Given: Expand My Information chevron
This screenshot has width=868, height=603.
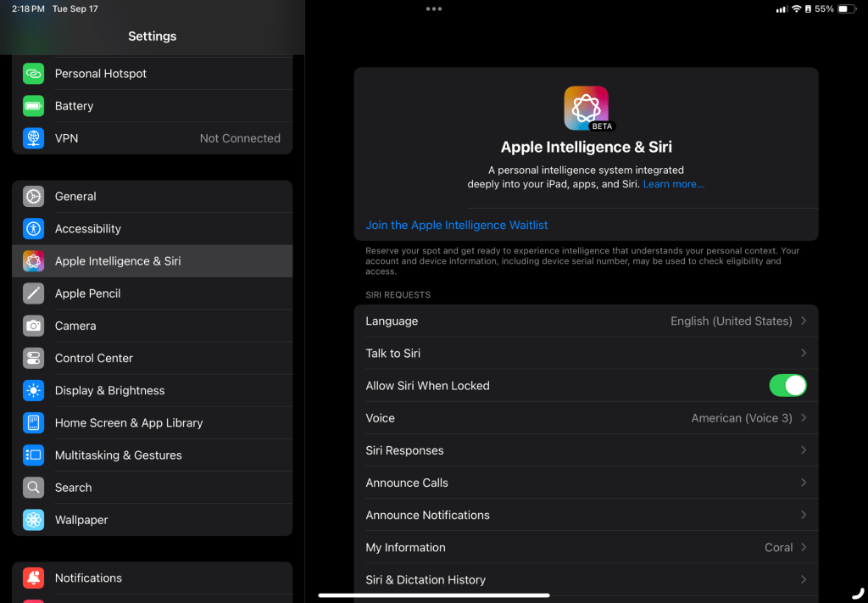Looking at the screenshot, I should (x=803, y=548).
